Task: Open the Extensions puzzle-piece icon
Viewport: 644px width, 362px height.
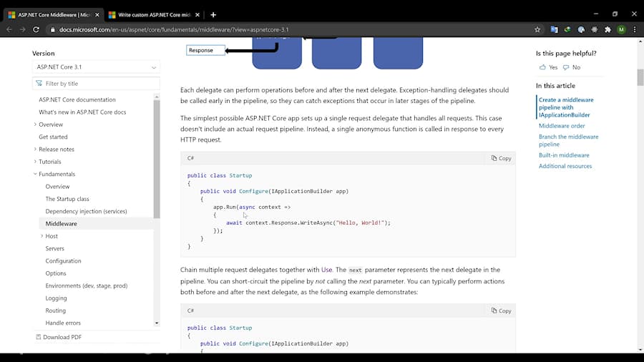Action: pos(608,29)
